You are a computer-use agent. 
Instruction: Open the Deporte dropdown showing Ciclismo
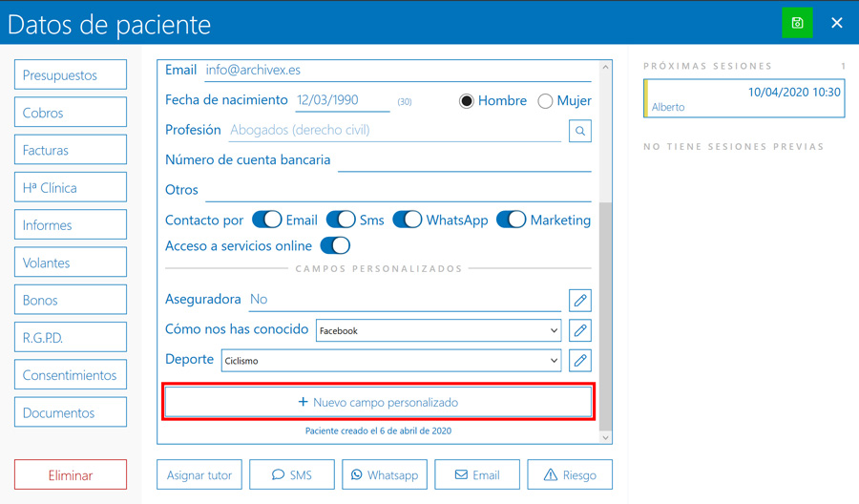tap(391, 361)
